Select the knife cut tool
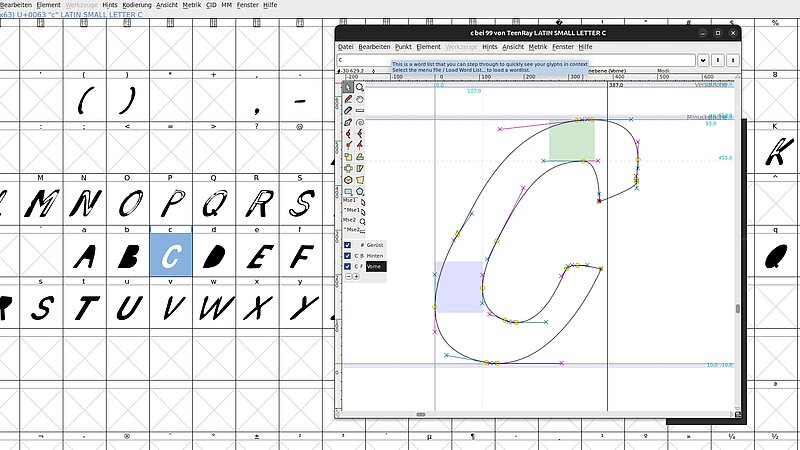 [348, 110]
